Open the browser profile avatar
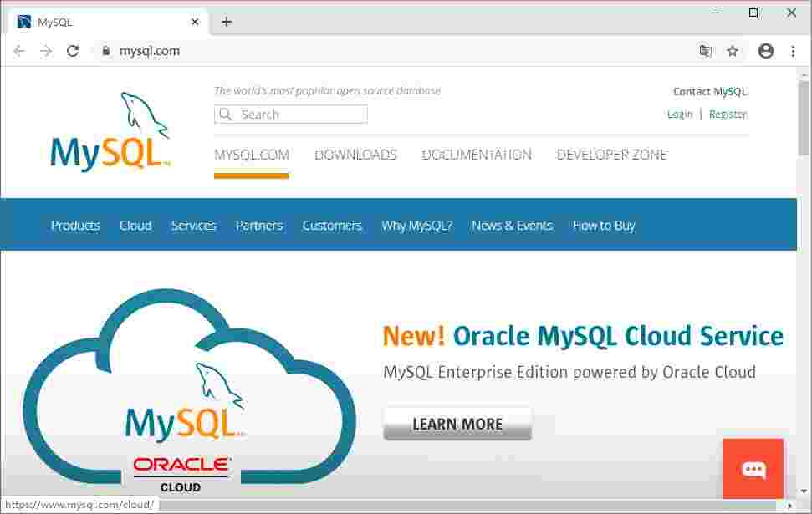Viewport: 812px width, 514px height. click(x=766, y=51)
